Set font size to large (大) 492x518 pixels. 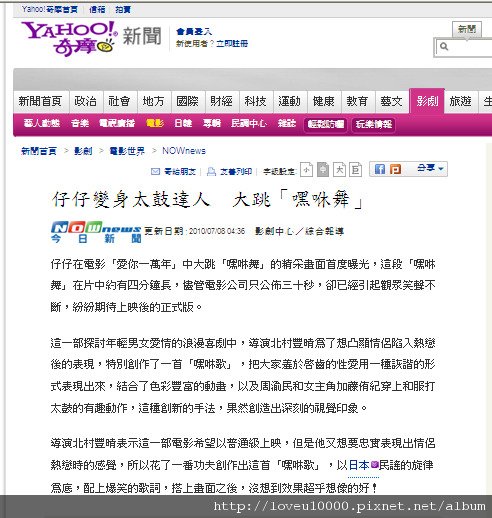(339, 170)
